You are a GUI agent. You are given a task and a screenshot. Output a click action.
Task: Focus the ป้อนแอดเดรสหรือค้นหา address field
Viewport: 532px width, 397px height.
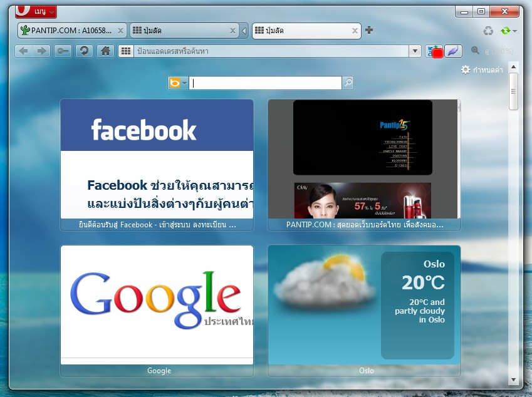(x=271, y=51)
